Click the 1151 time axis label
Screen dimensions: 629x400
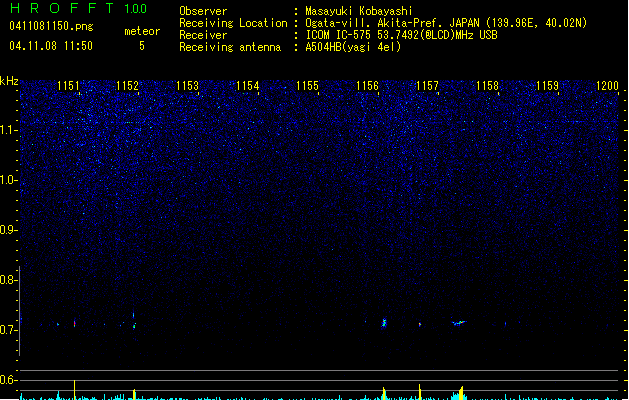[x=68, y=86]
